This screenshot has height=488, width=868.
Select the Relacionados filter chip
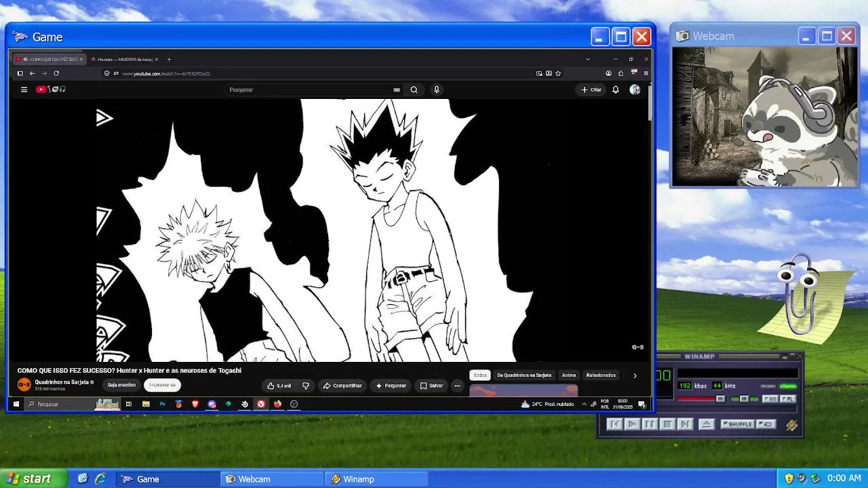tap(601, 375)
